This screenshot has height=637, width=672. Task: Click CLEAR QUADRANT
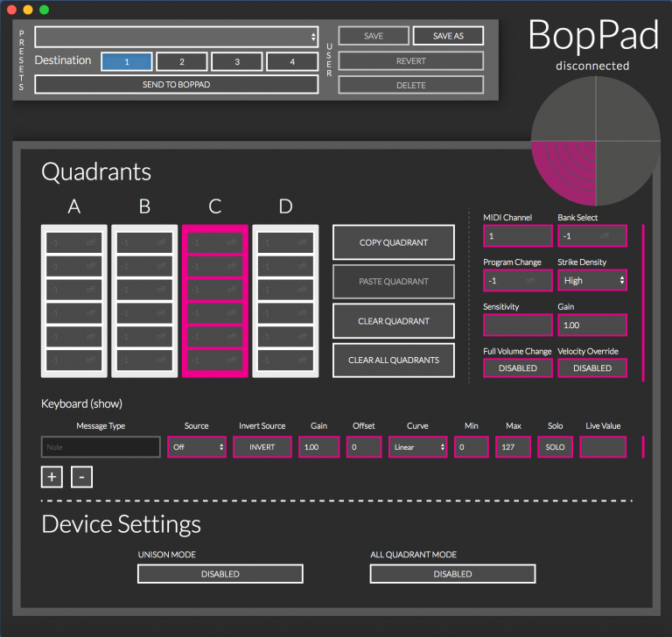click(394, 321)
